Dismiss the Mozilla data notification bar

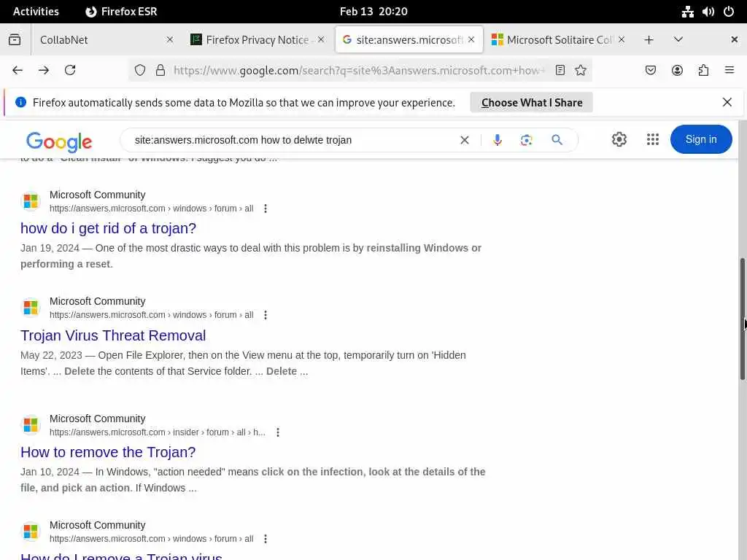[727, 102]
